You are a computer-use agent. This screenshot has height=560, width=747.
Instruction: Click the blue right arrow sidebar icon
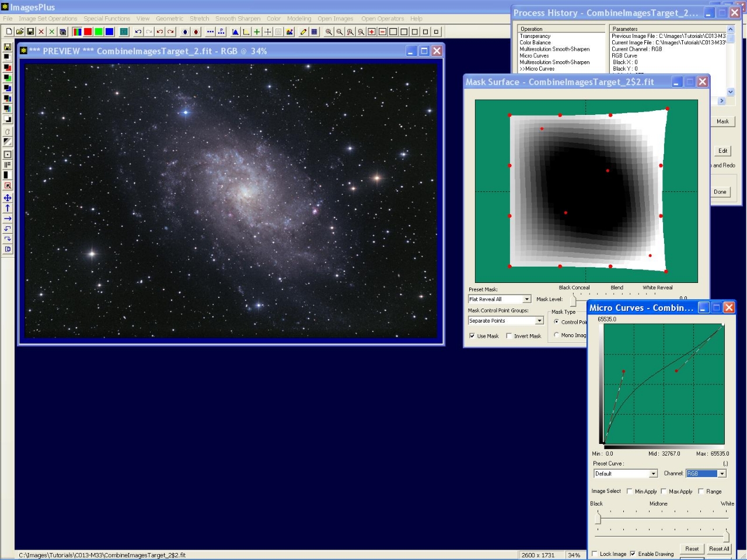click(8, 218)
